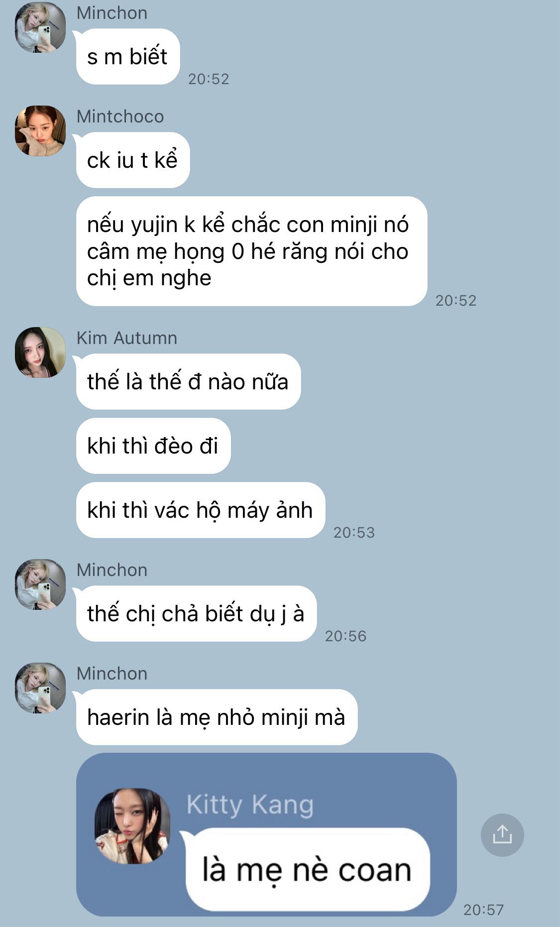560x927 pixels.
Task: Tap the 'khi thì vác hộ máy ảnh' message
Action: pos(201,510)
